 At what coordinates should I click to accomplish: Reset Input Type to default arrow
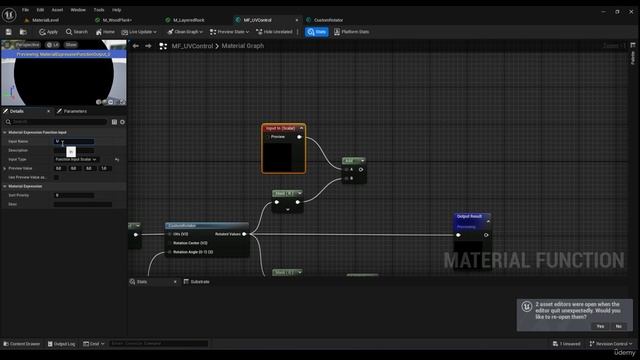(117, 159)
